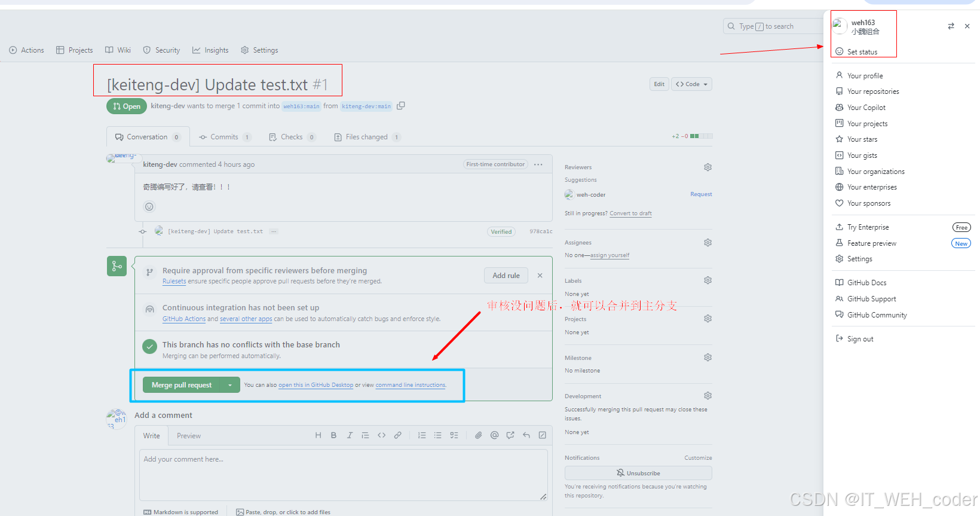The image size is (980, 516).
Task: Reference an issue or pull request icon
Action: point(510,435)
